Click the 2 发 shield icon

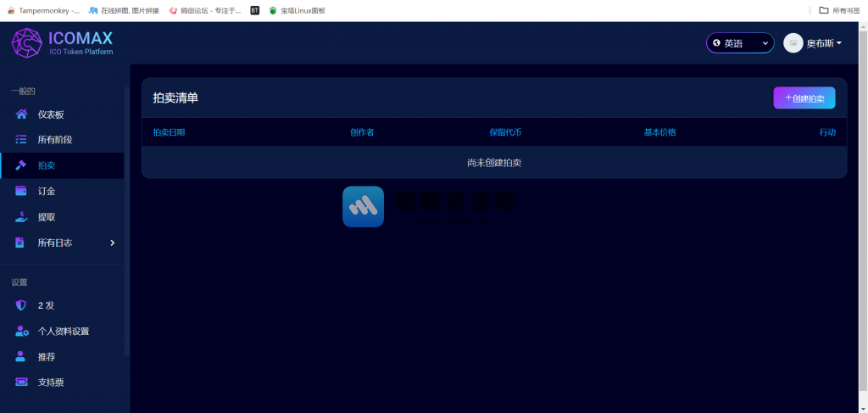(20, 305)
